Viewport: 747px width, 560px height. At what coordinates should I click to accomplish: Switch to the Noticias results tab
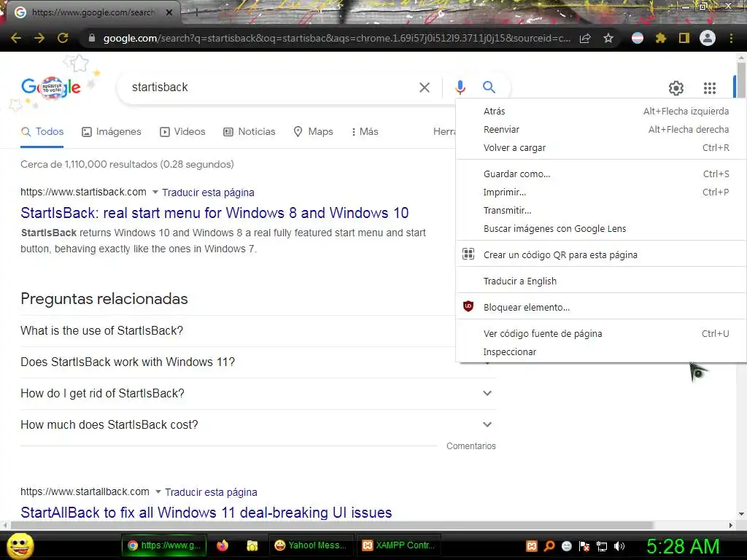(249, 132)
